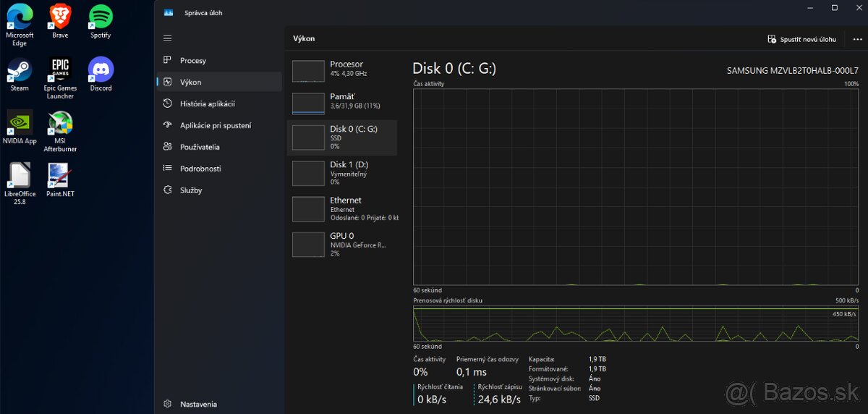868x414 pixels.
Task: Click the Správca úloh window title
Action: 203,13
